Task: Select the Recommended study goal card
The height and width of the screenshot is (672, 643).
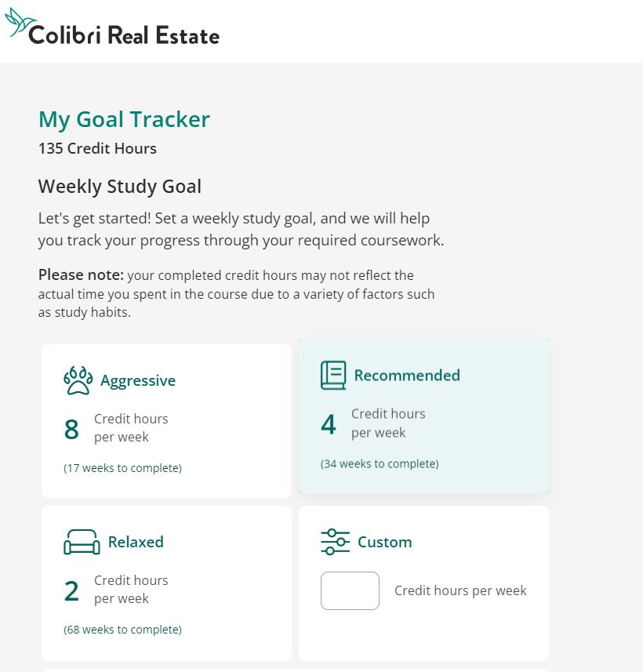Action: [423, 416]
